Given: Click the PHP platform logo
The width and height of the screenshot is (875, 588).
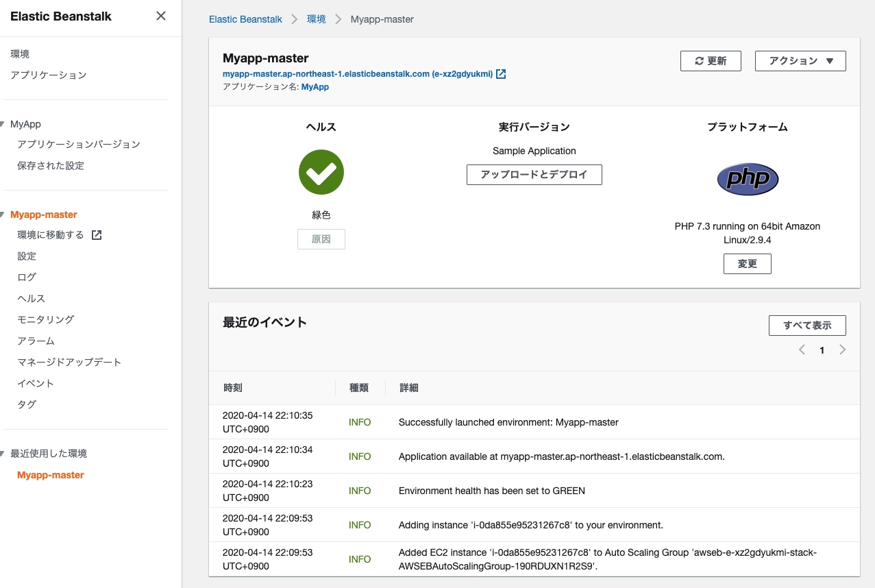Looking at the screenshot, I should pos(747,180).
